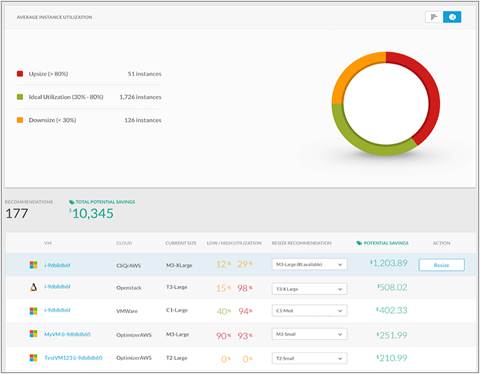The height and width of the screenshot is (374, 480).
Task: Open VM link in the Openstack row
Action: 57,286
